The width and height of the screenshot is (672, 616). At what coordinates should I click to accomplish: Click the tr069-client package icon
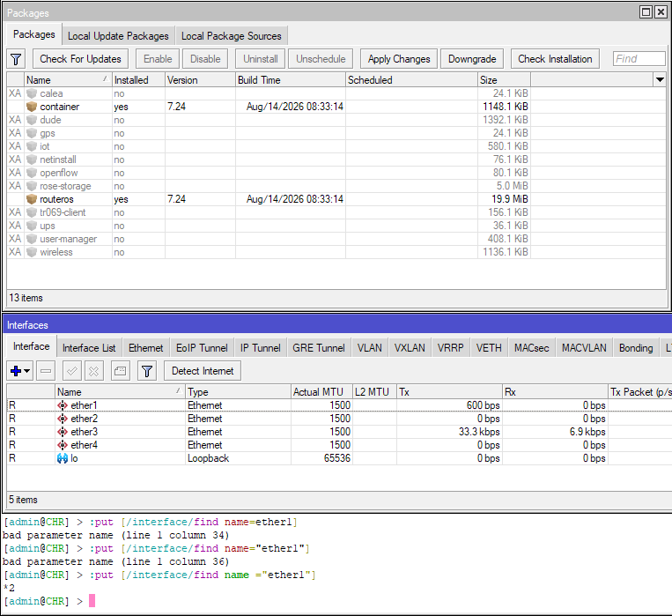point(32,212)
